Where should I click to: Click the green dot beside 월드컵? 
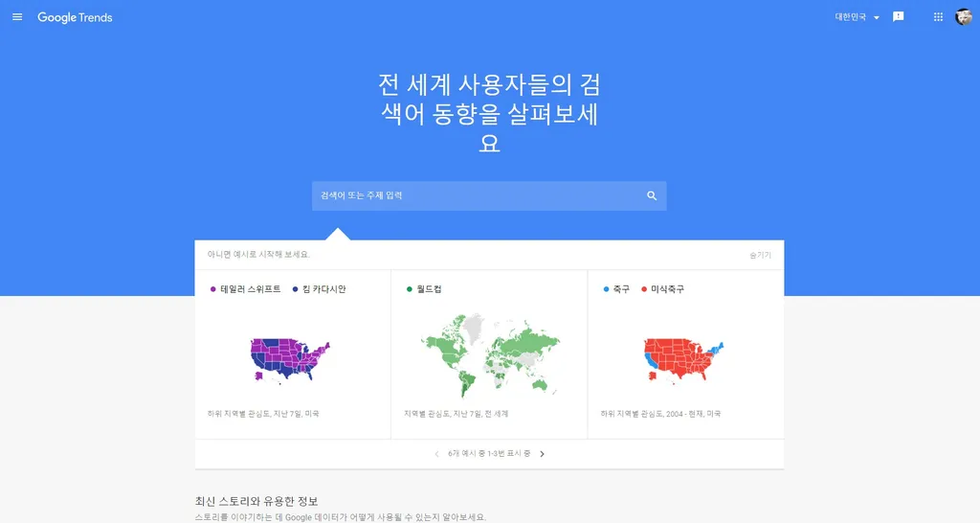click(410, 289)
